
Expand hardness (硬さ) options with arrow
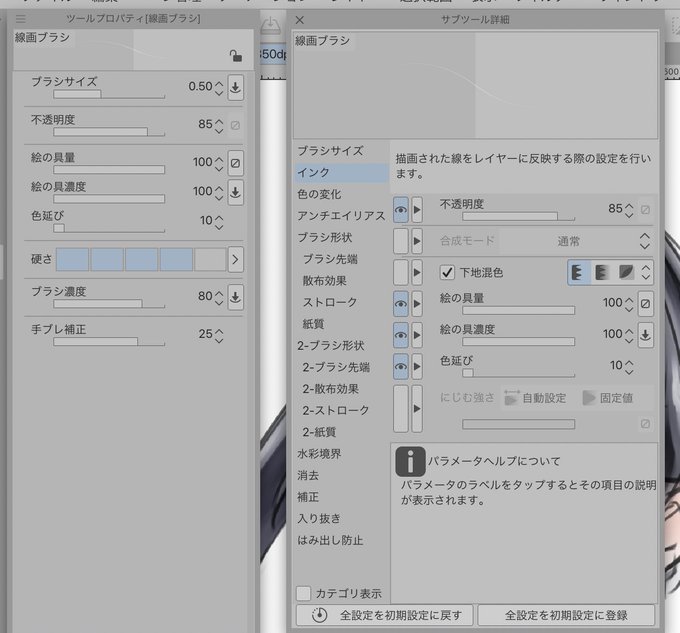click(235, 259)
